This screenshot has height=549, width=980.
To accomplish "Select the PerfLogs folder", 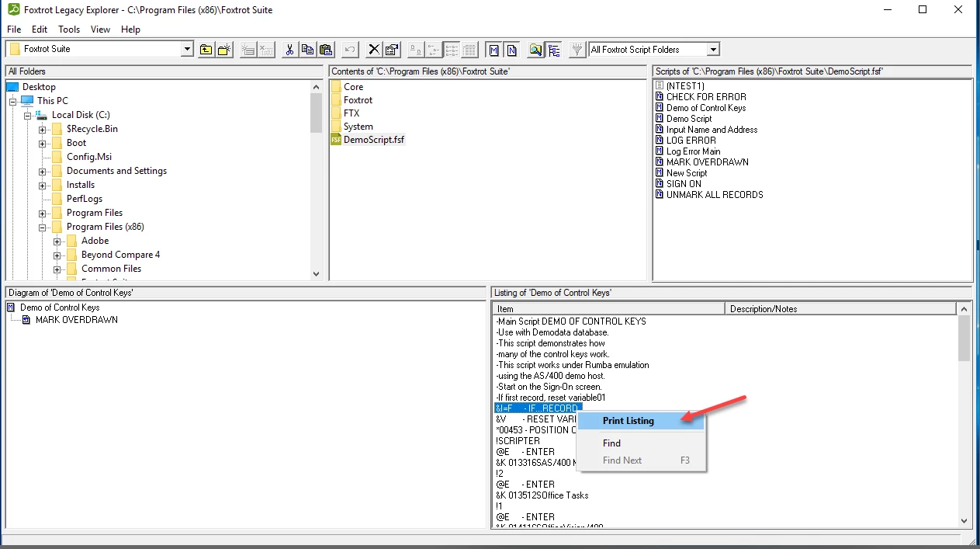I will pyautogui.click(x=85, y=199).
